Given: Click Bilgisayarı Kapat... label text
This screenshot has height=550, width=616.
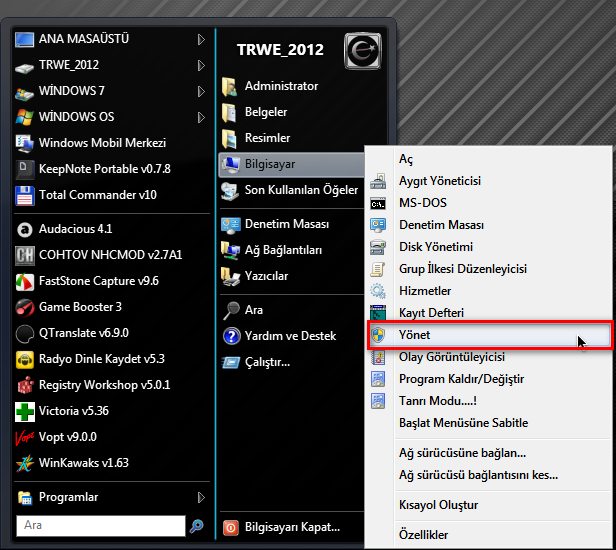Looking at the screenshot, I should [x=292, y=527].
